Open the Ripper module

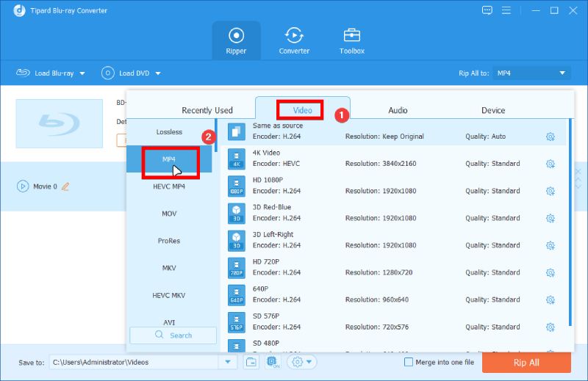click(x=236, y=41)
